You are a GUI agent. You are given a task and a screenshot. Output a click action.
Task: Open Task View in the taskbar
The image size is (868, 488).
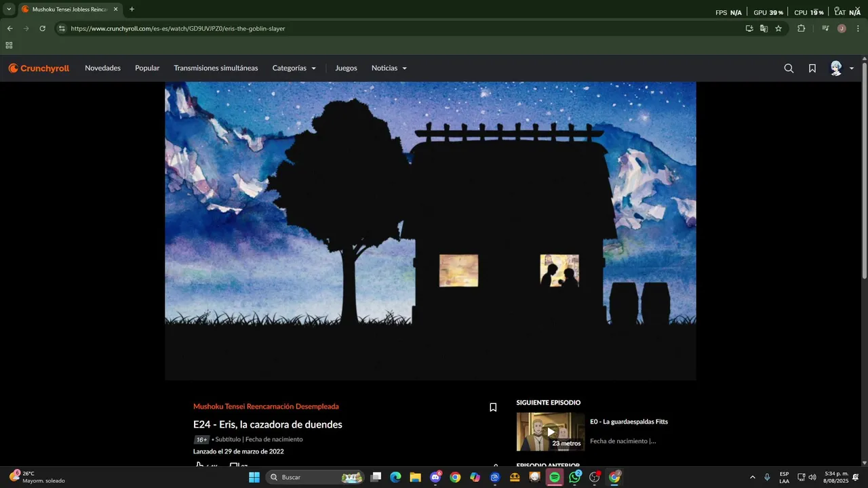pos(376,477)
